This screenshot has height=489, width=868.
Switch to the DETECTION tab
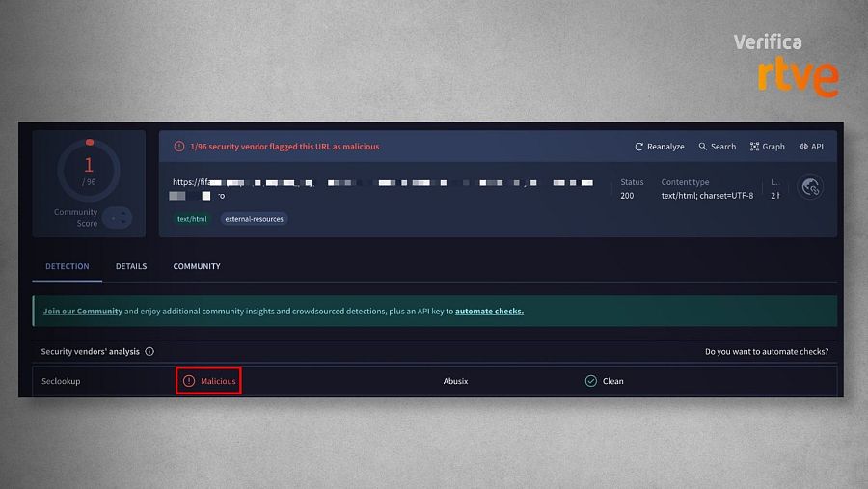pyautogui.click(x=67, y=266)
